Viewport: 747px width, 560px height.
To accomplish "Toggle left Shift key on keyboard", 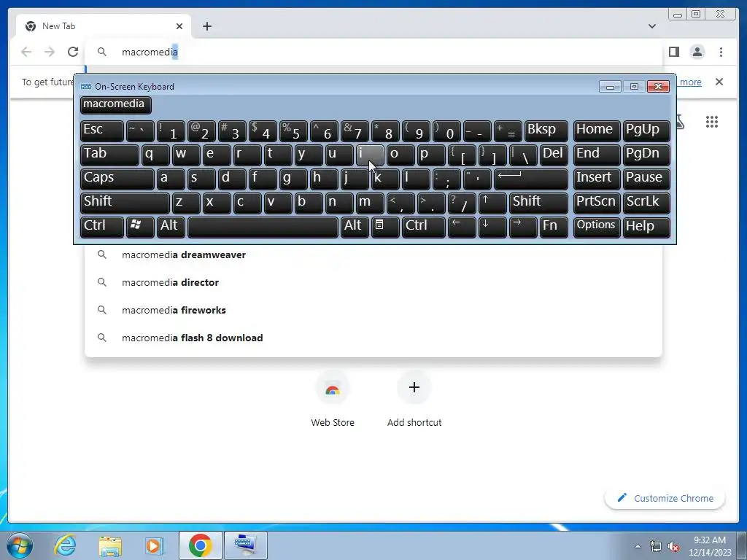I will (x=125, y=203).
